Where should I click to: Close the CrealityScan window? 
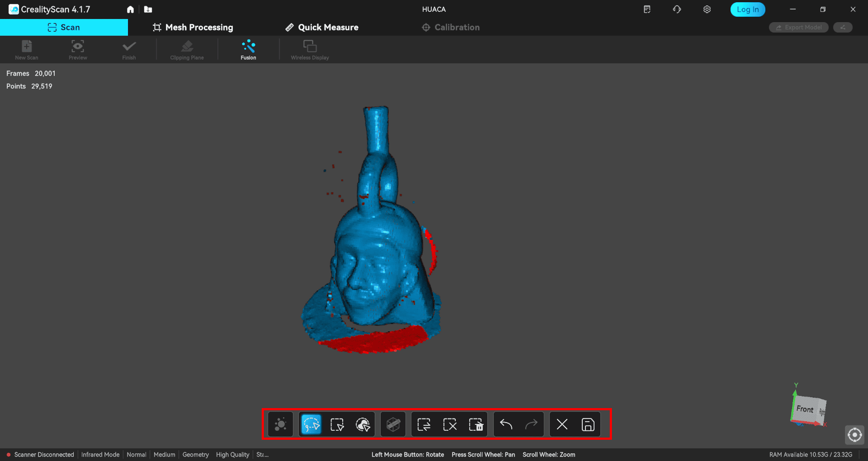pyautogui.click(x=853, y=9)
